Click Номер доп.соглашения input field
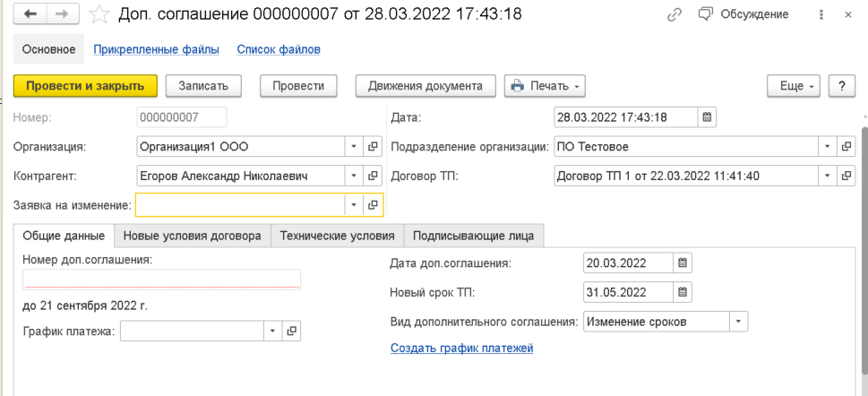 161,280
